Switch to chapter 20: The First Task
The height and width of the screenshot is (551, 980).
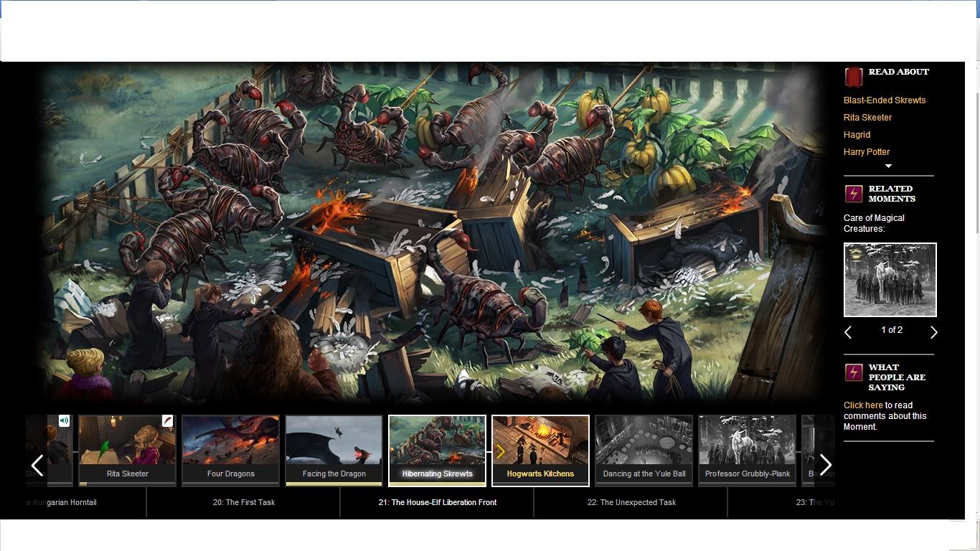coord(244,502)
